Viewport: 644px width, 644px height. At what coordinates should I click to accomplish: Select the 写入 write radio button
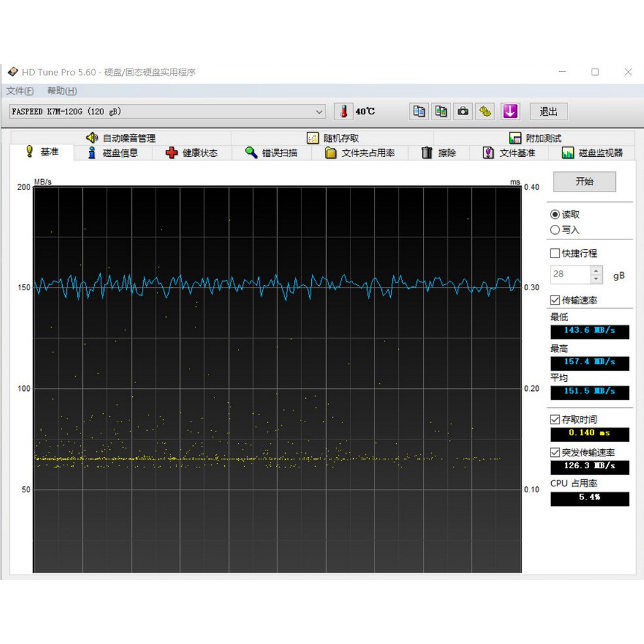[x=555, y=230]
